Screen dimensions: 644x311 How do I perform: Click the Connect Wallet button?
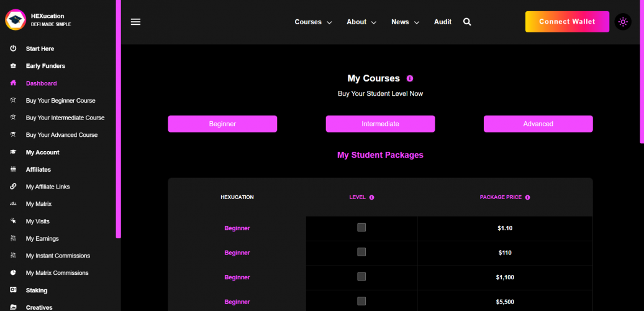point(567,22)
